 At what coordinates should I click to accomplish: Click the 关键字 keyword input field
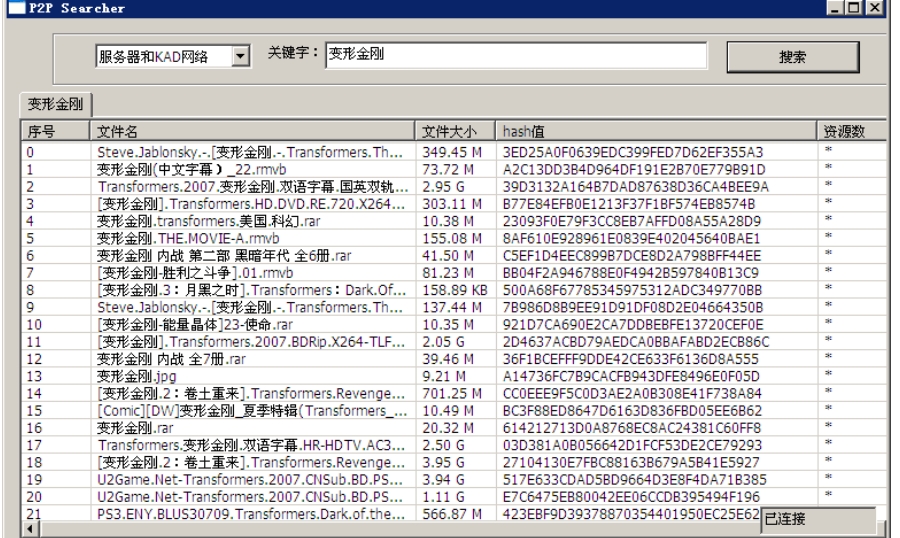tap(516, 55)
